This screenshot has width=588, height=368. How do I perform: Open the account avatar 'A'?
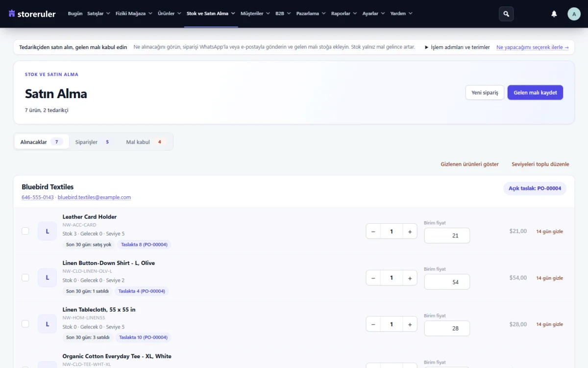coord(574,14)
